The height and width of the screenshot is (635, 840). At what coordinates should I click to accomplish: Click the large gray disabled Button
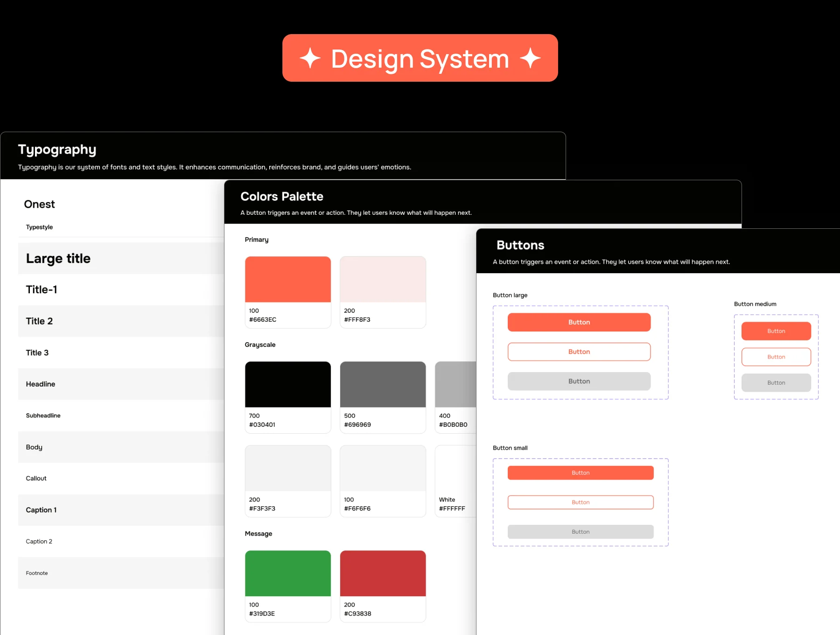tap(579, 381)
